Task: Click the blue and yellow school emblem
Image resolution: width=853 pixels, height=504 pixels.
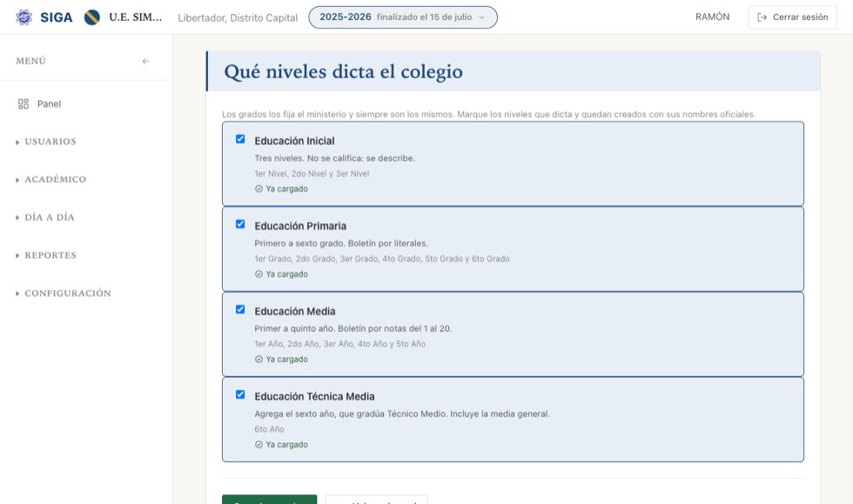Action: pyautogui.click(x=92, y=17)
